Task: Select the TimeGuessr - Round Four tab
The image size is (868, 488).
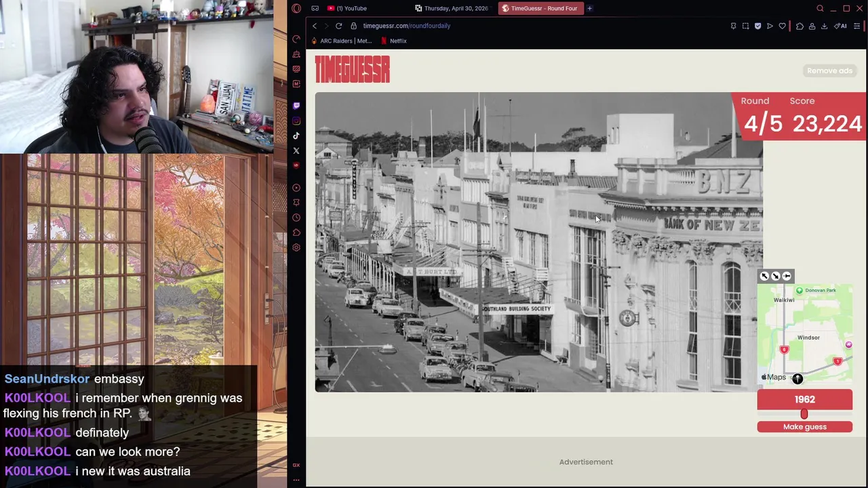Action: 540,8
